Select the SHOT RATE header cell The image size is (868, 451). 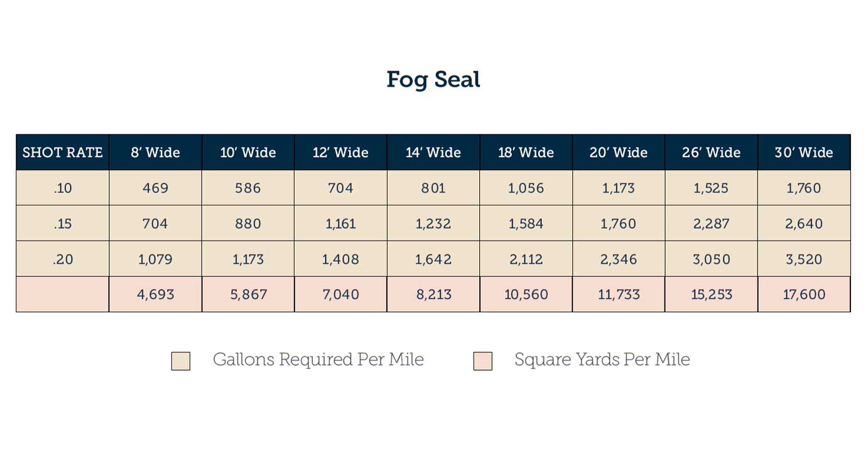click(x=63, y=152)
